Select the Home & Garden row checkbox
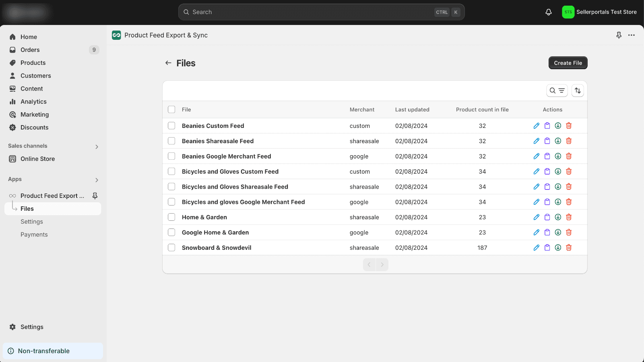Viewport: 644px width, 362px height. pos(171,217)
